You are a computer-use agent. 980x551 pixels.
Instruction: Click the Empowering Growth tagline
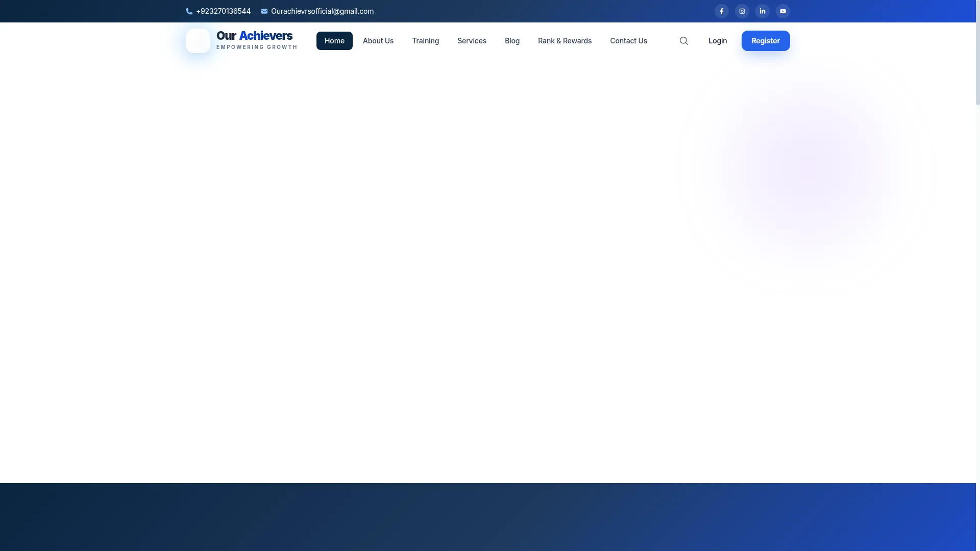(257, 47)
